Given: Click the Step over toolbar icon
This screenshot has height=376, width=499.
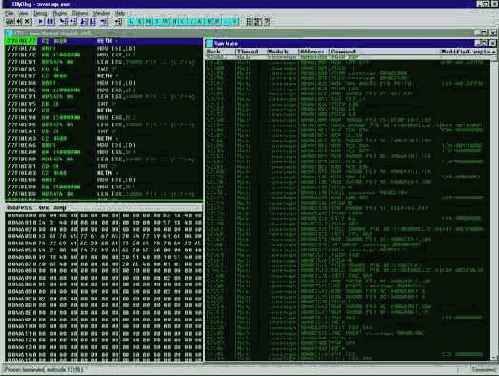Looking at the screenshot, I should pos(73,22).
